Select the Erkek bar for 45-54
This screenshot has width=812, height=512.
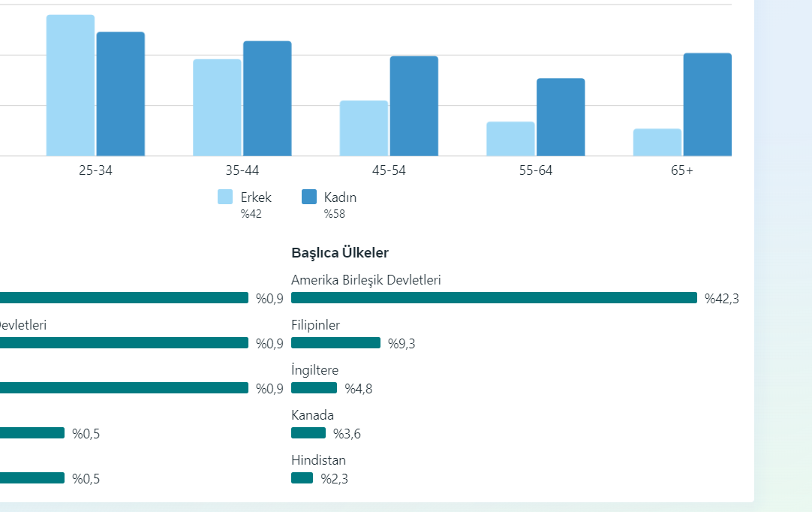pos(364,128)
